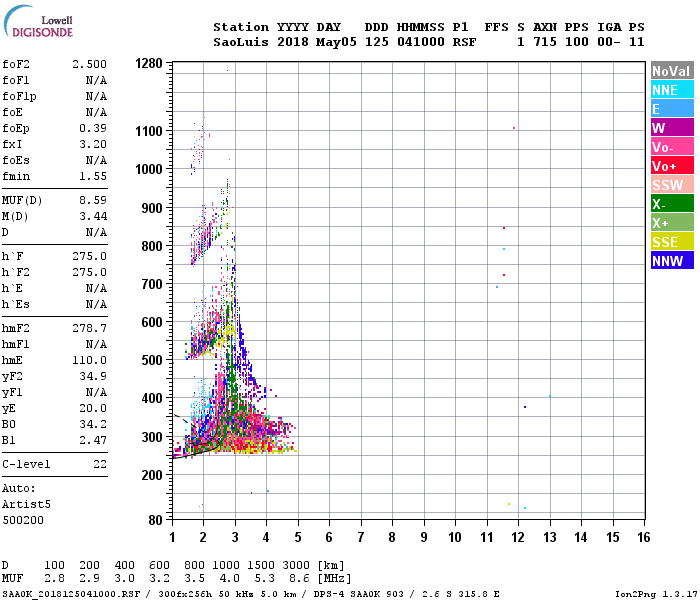
Task: Click the 1100 km axis label
Action: click(149, 131)
